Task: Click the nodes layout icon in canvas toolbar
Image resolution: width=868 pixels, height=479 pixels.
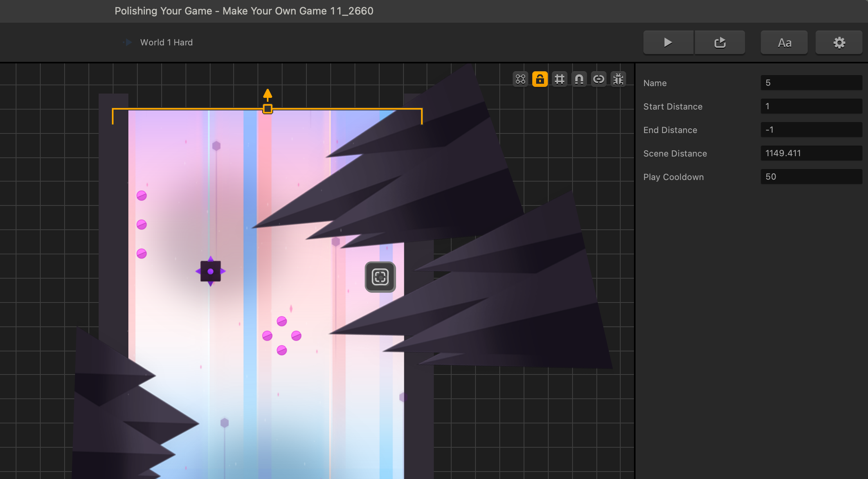Action: click(x=520, y=79)
